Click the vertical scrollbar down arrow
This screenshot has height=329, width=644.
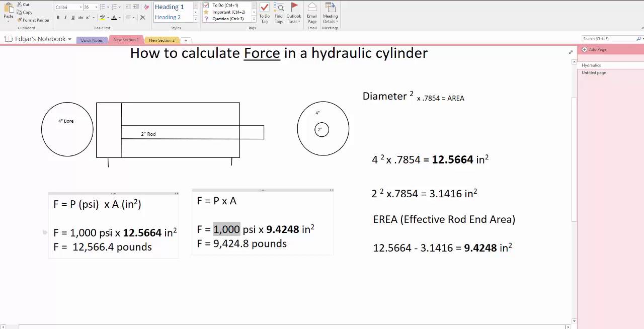pos(574,320)
